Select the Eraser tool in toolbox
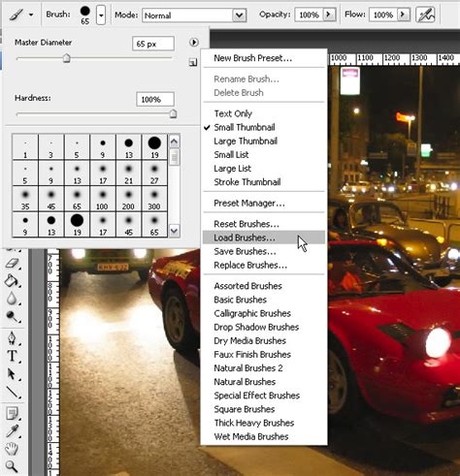Screen dimensions: 460x476 point(13,264)
